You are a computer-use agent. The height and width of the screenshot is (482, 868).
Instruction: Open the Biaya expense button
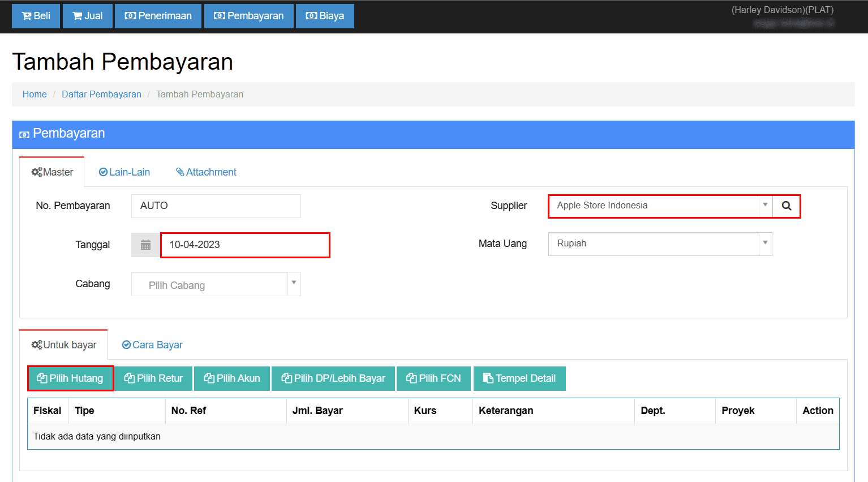pyautogui.click(x=325, y=16)
